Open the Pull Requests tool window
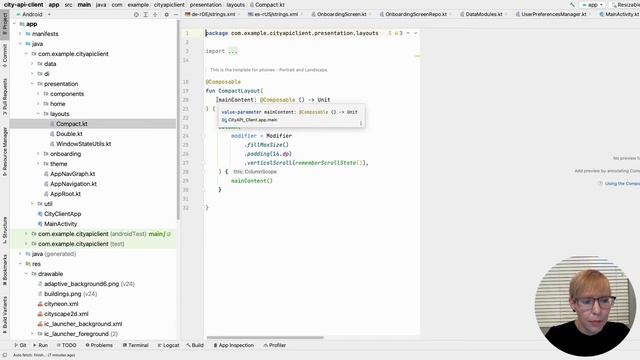The height and width of the screenshot is (360, 640). [5, 96]
